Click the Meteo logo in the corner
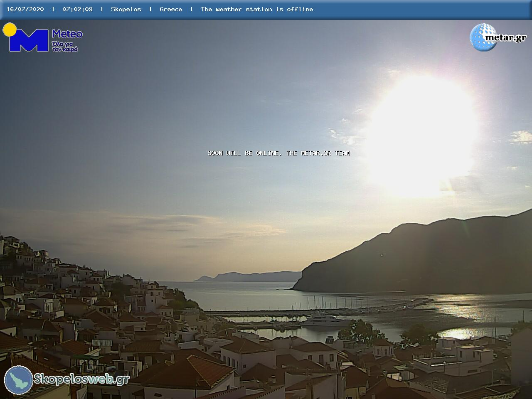The image size is (532, 399). click(x=43, y=37)
